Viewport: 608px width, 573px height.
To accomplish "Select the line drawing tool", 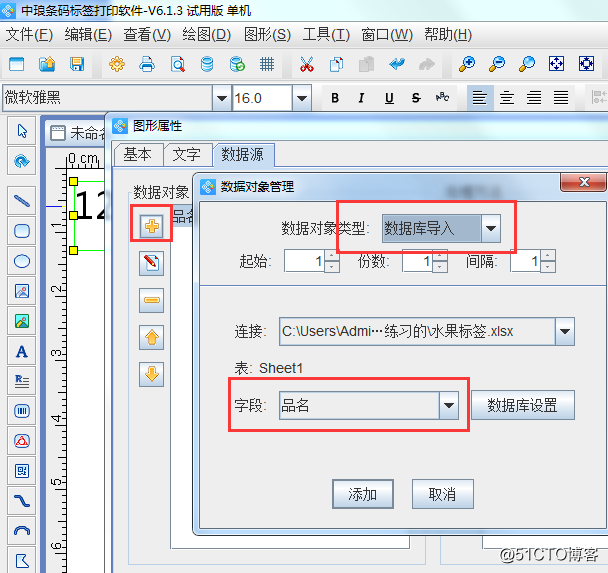I will [22, 201].
